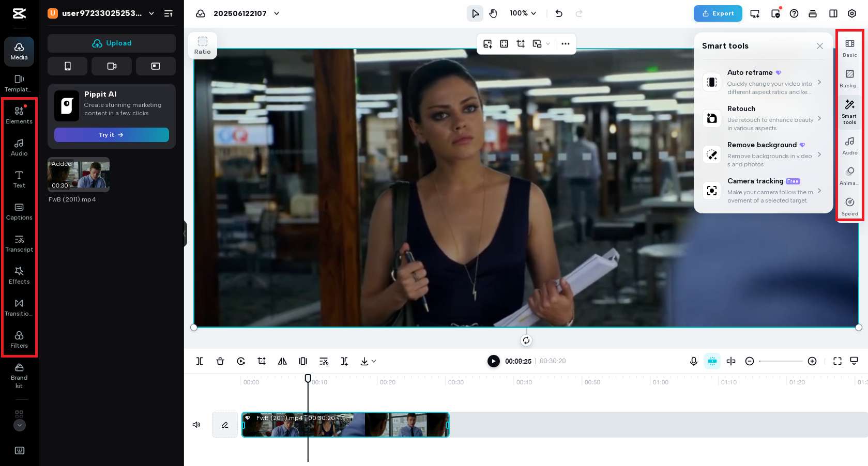Open the 100% zoom level dropdown

click(523, 13)
